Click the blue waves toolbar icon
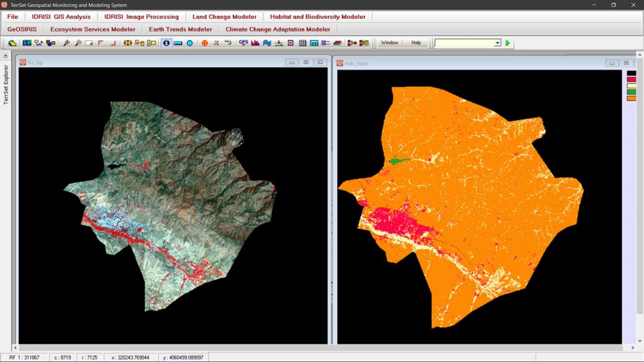 pyautogui.click(x=267, y=43)
